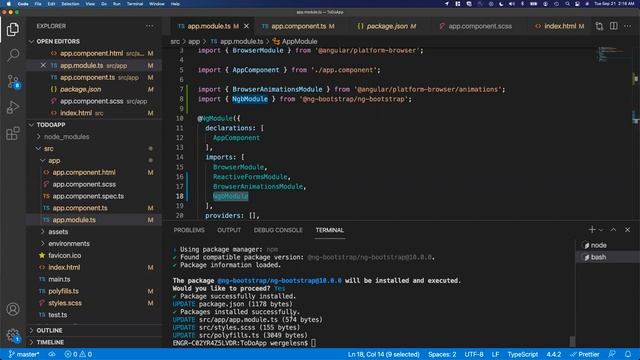The height and width of the screenshot is (360, 640).
Task: Open the Selection menu in menu bar
Action: coord(70,4)
